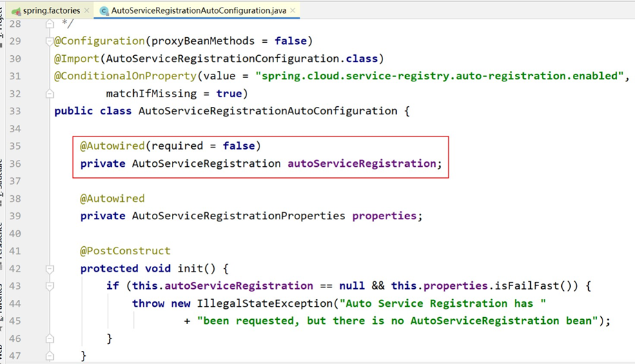Collapse if block at line 43

point(50,286)
